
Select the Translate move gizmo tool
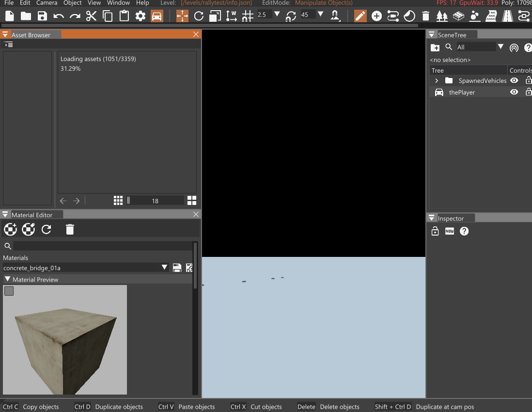click(x=182, y=16)
